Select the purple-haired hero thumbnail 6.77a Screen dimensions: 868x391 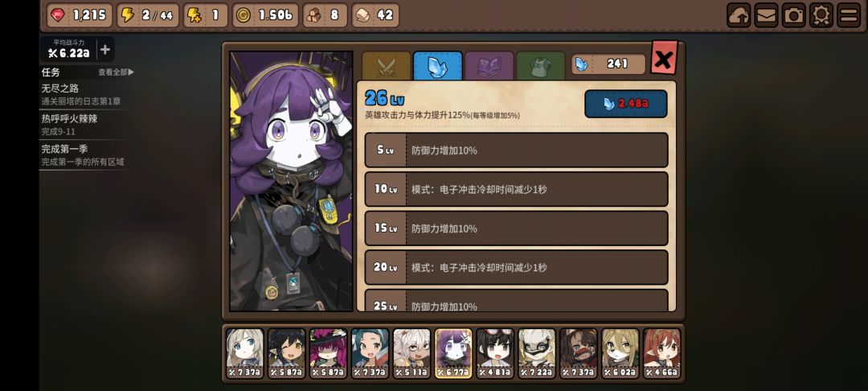[x=453, y=353]
